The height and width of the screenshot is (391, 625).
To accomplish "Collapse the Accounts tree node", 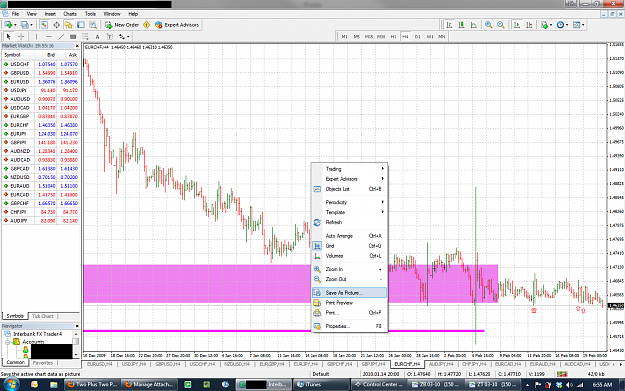I will [7, 342].
